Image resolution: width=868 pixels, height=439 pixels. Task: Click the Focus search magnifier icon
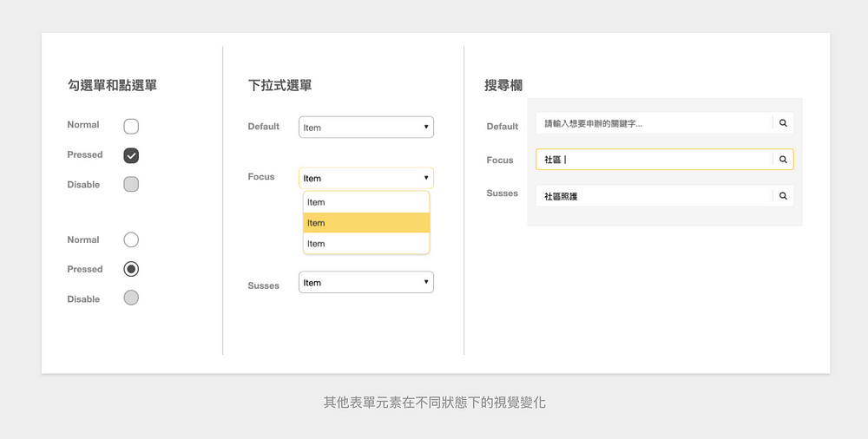coord(783,160)
